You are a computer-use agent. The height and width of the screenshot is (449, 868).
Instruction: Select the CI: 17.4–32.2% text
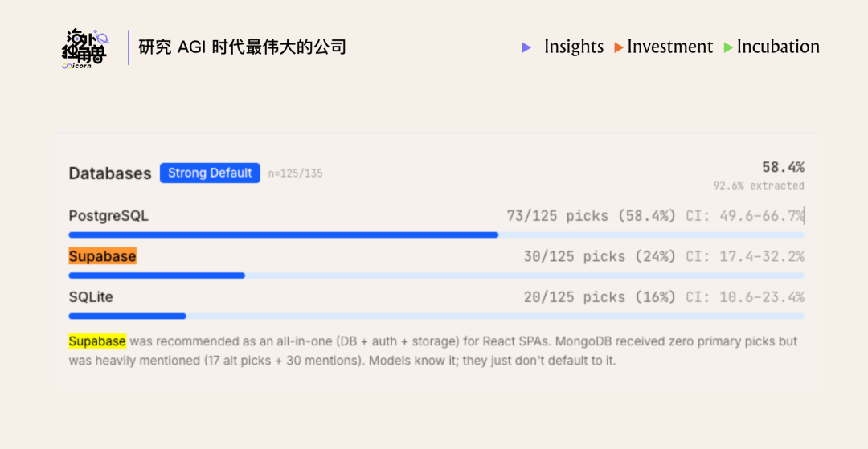pyautogui.click(x=745, y=256)
